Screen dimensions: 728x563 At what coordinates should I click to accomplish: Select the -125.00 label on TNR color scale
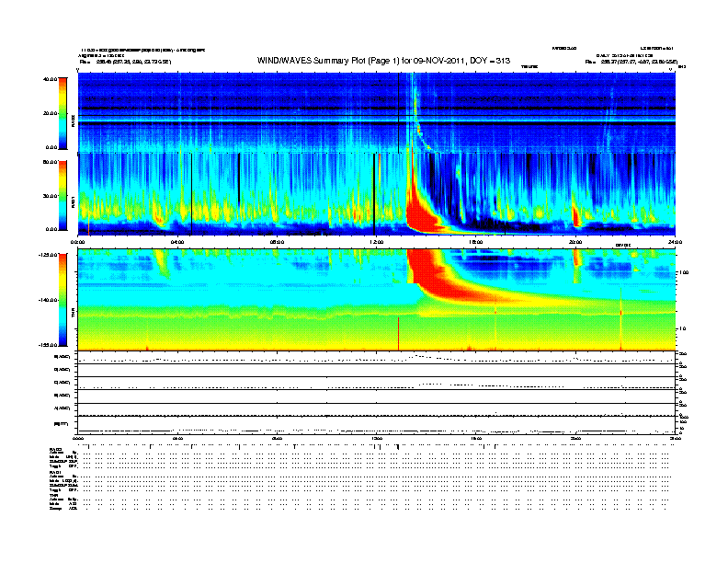[x=49, y=255]
